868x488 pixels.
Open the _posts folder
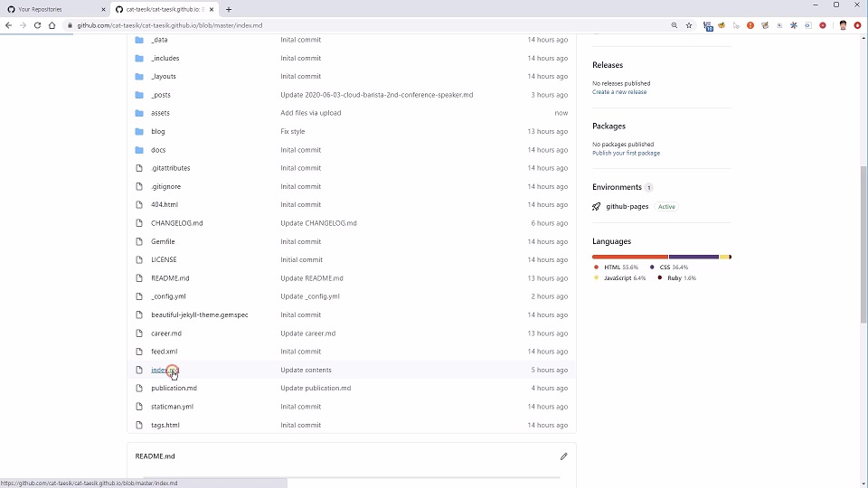[161, 95]
